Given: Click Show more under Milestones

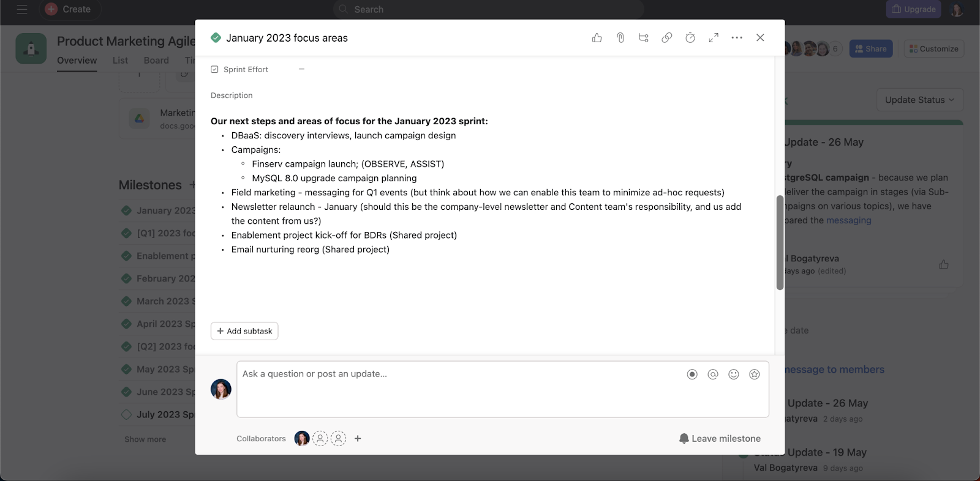Looking at the screenshot, I should click(x=145, y=439).
